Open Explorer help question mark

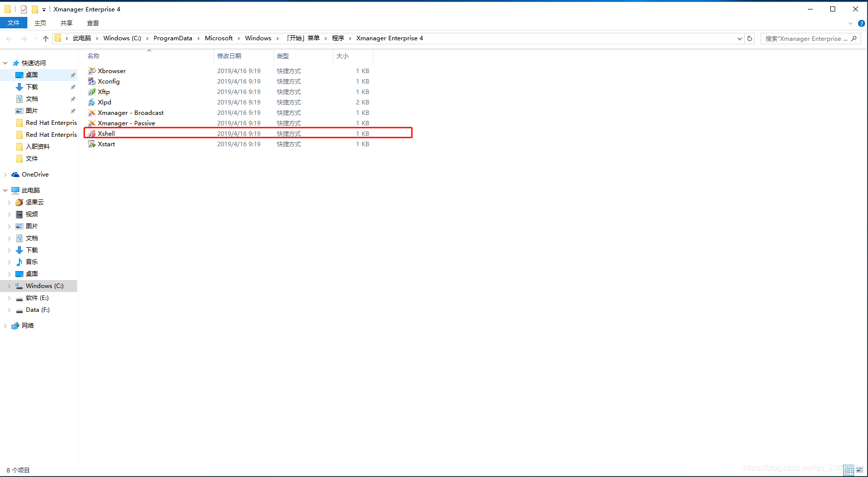click(x=862, y=23)
